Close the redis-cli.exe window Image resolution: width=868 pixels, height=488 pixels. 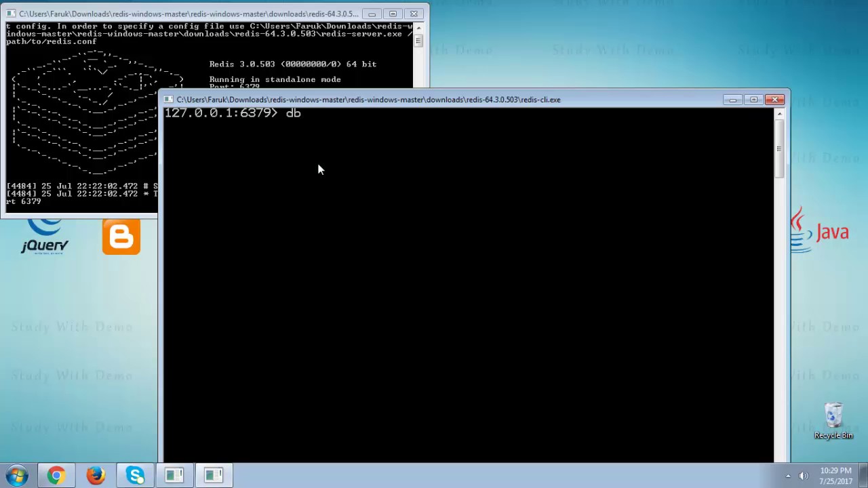click(774, 100)
